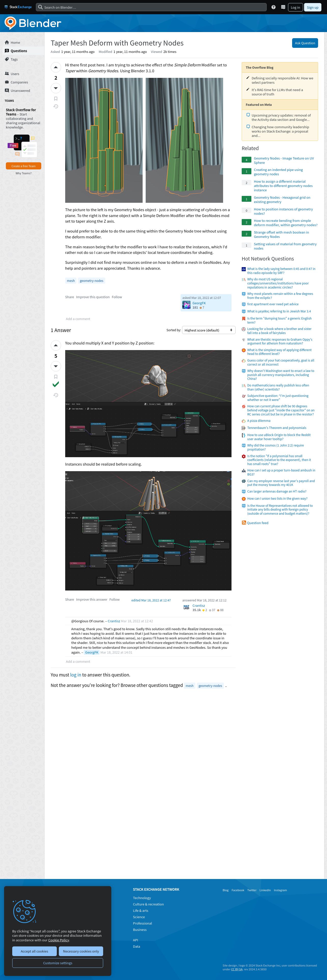Open the help center question-mark icon
The height and width of the screenshot is (980, 327).
coord(273,7)
